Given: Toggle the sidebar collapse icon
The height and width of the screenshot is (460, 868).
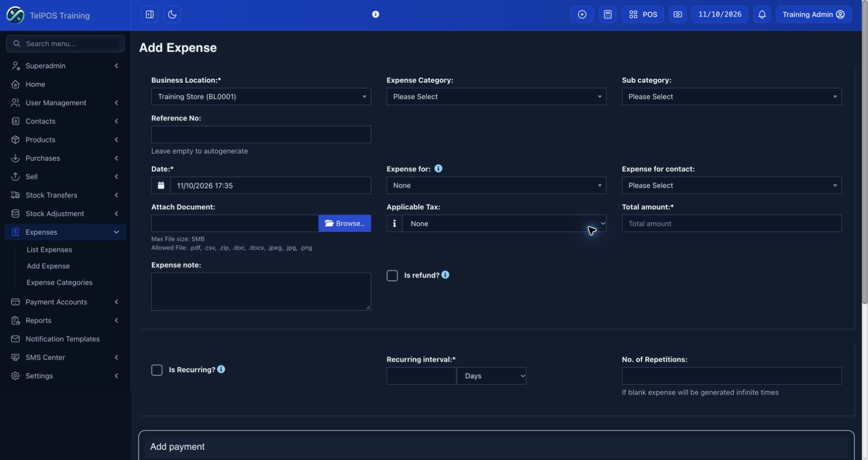Looking at the screenshot, I should tap(150, 14).
